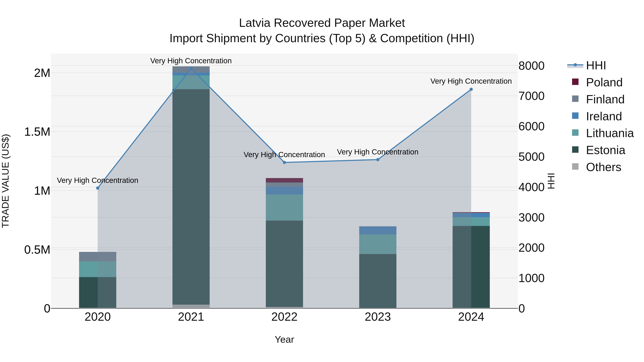Screen dimensions: 644x362
Task: Click the 8000 HHI axis tick label
Action: point(531,66)
